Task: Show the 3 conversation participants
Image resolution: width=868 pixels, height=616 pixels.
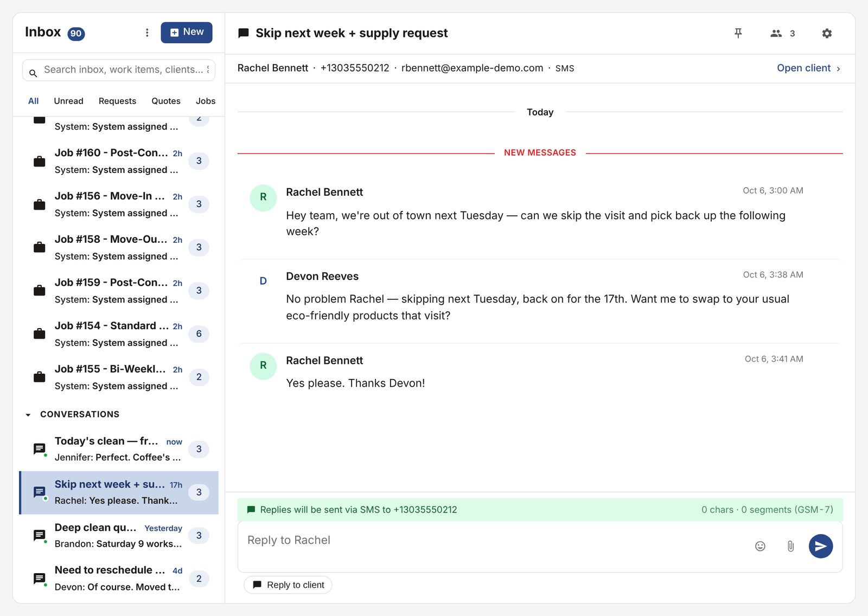Action: click(782, 34)
